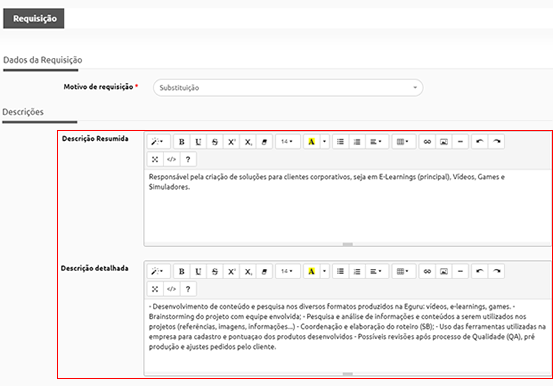Toggle fullscreen mode in Descrição detalhada editor

pyautogui.click(x=155, y=289)
